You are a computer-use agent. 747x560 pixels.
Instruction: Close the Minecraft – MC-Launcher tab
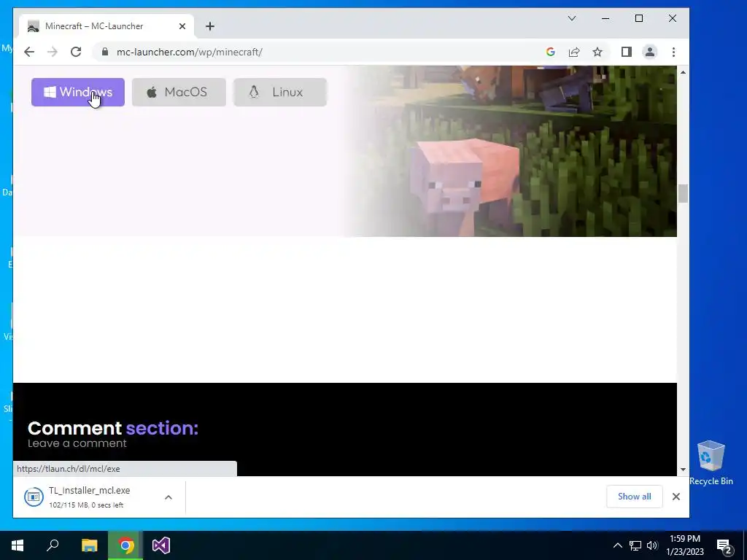click(182, 26)
